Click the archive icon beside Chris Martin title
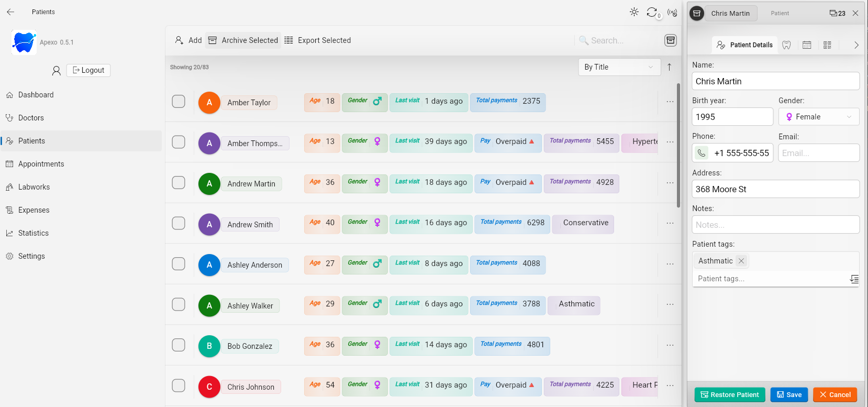This screenshot has height=407, width=868. point(697,13)
